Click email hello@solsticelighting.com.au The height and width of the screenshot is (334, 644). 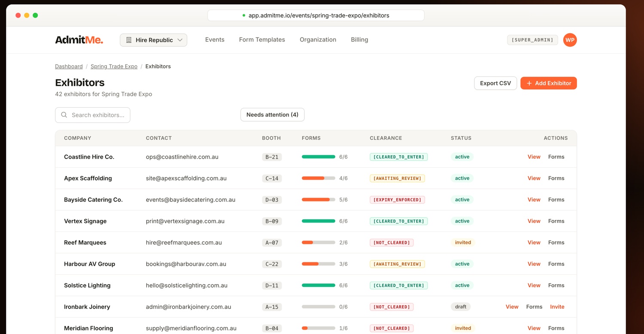pyautogui.click(x=187, y=286)
